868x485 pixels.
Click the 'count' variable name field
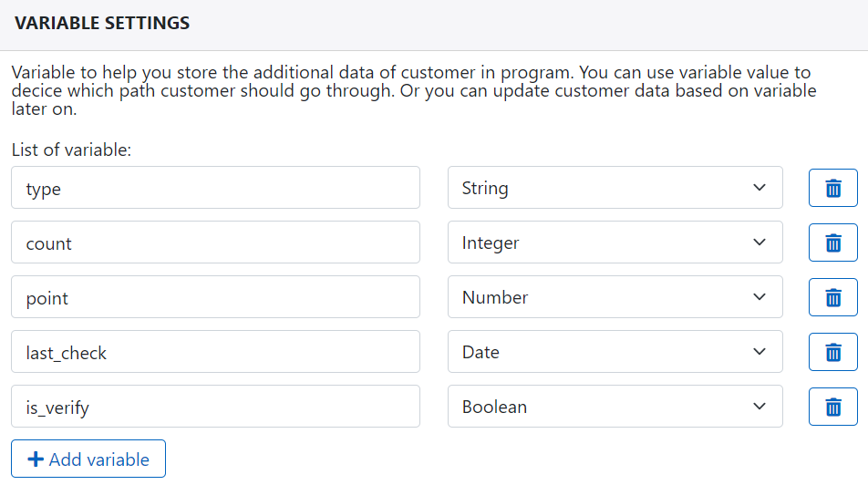tap(215, 242)
